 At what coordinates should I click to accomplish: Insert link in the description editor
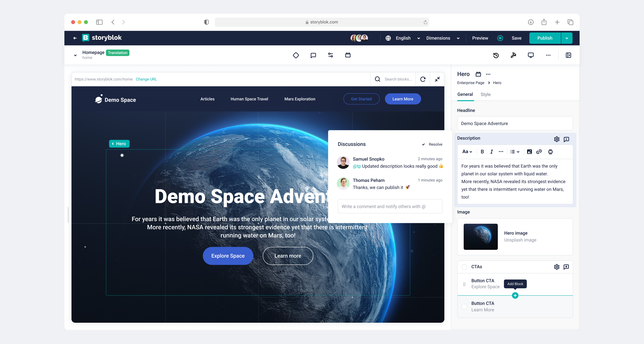[539, 152]
